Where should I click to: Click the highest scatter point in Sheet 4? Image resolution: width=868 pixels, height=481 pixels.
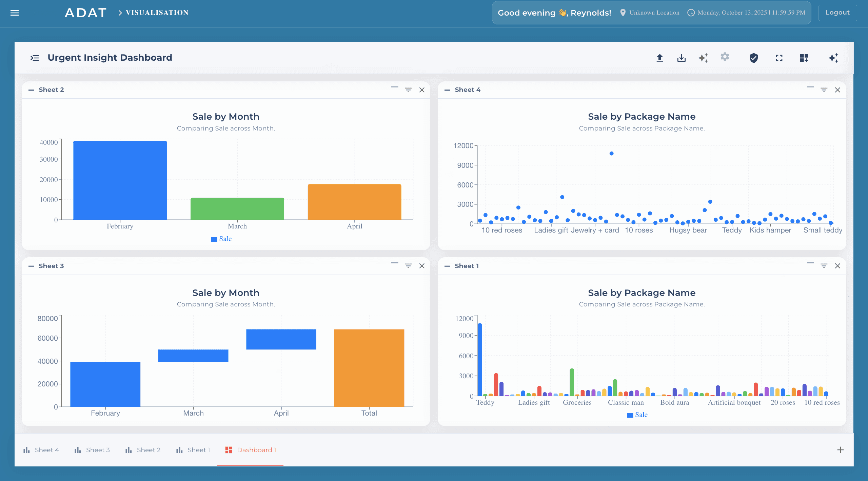(611, 154)
